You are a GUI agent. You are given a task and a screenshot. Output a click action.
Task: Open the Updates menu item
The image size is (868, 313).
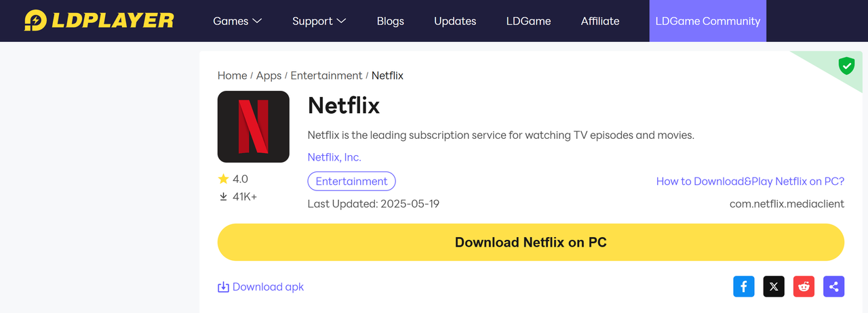(455, 21)
